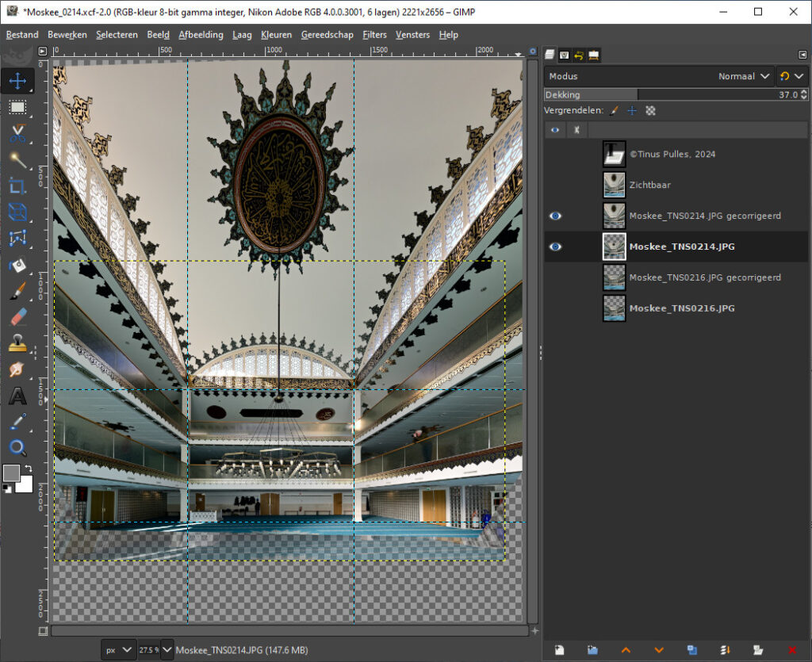Delete the layer with the red X icon
The height and width of the screenshot is (662, 812).
pyautogui.click(x=792, y=649)
